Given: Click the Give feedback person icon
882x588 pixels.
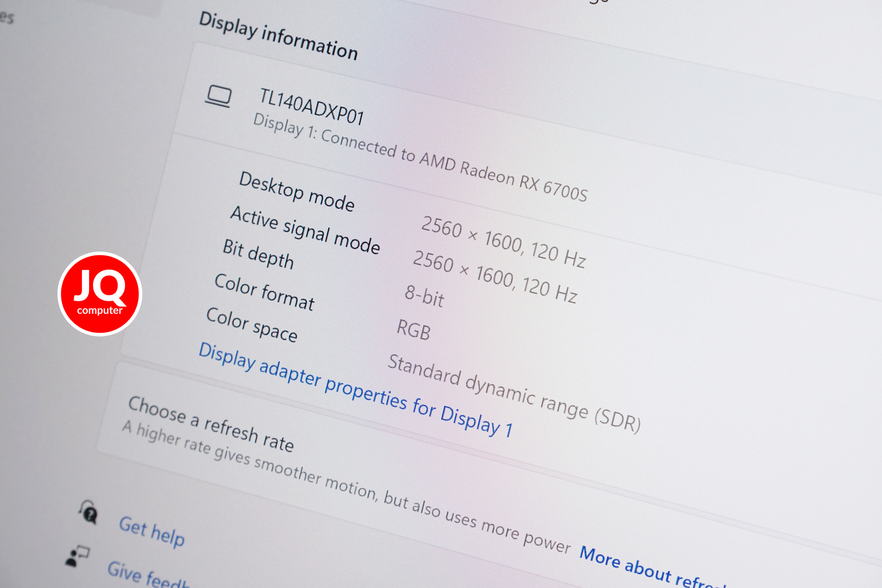Looking at the screenshot, I should point(77,556).
